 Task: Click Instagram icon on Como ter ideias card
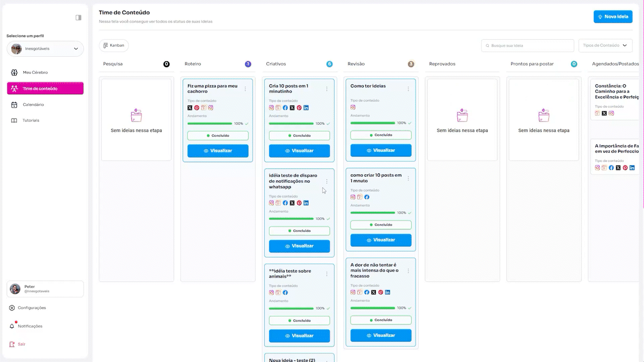pyautogui.click(x=353, y=107)
